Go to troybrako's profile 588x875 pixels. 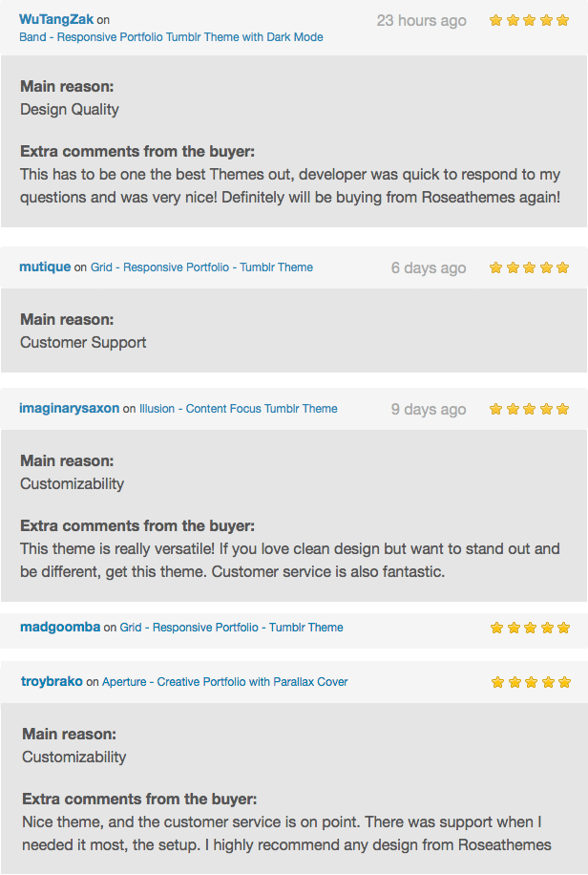tap(52, 682)
